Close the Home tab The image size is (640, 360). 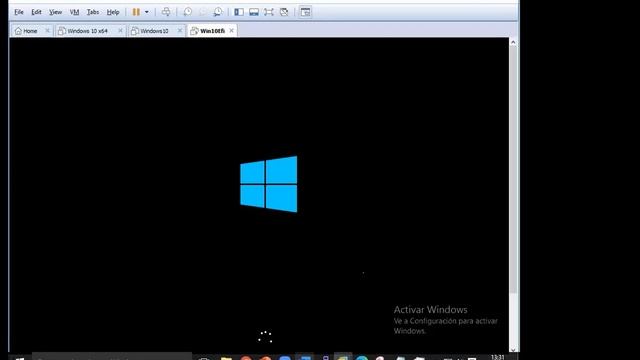coord(47,31)
